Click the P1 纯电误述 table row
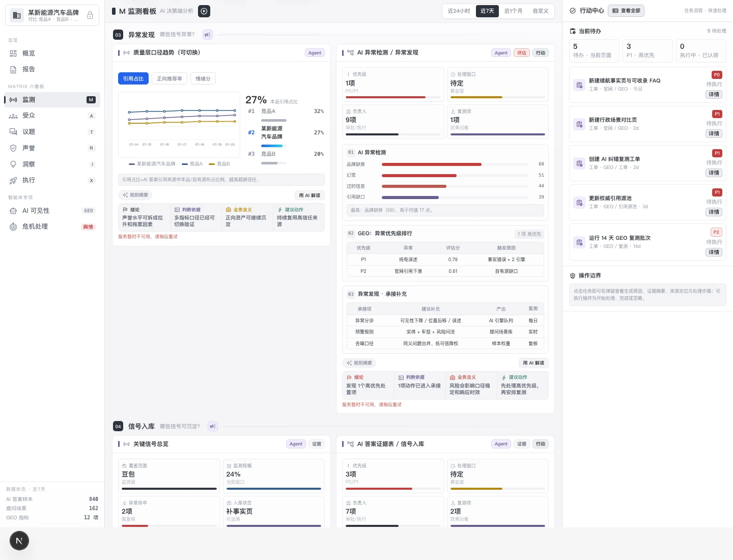The image size is (733, 560). coord(445,260)
